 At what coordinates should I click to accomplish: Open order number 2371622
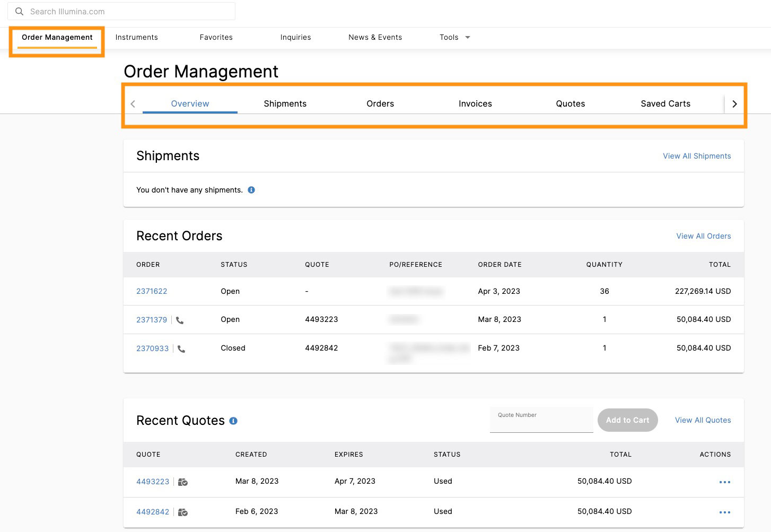pyautogui.click(x=152, y=291)
